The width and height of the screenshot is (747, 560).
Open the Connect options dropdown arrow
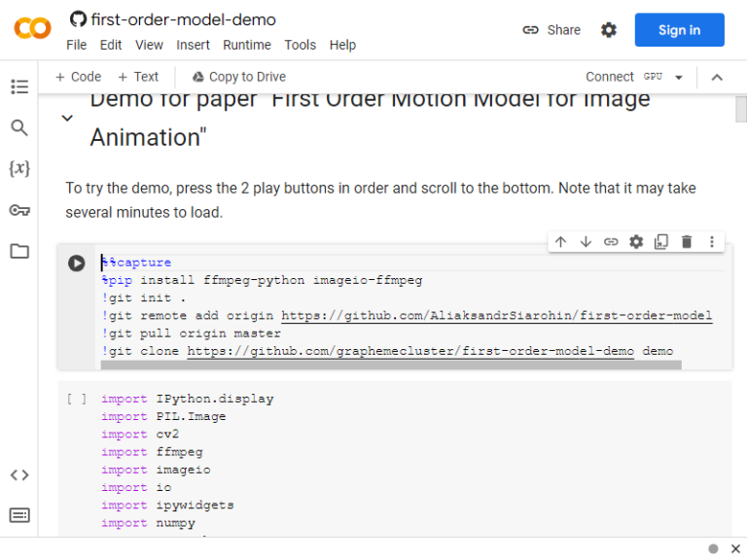(679, 77)
